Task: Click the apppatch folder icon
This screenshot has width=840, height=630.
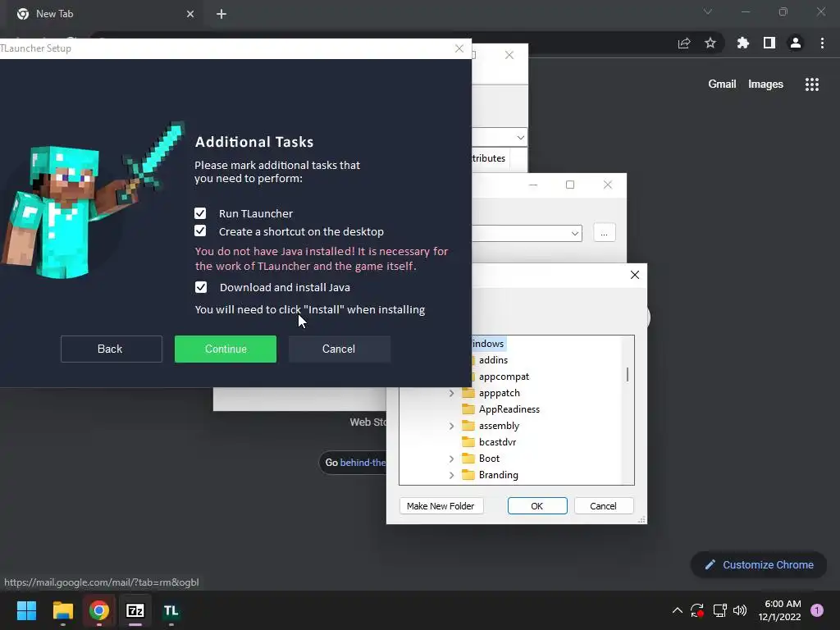Action: click(x=468, y=393)
